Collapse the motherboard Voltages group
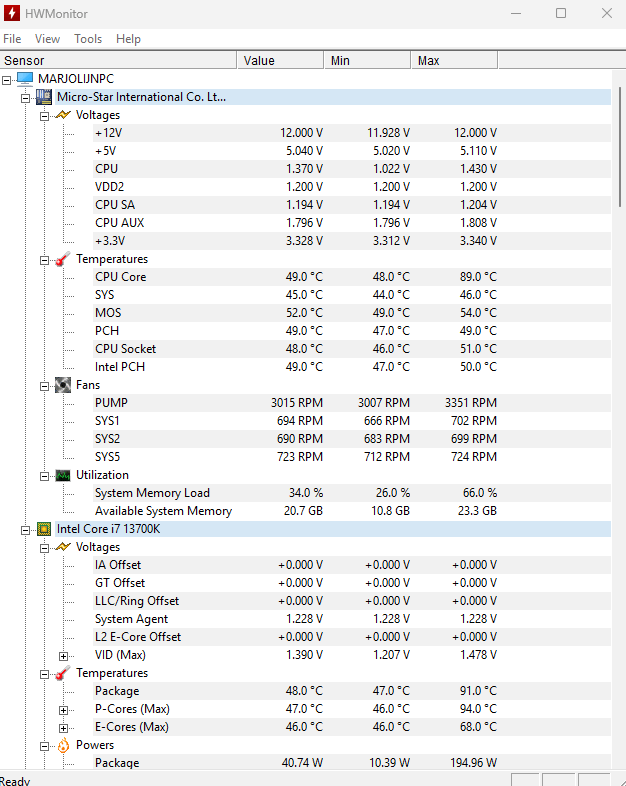The height and width of the screenshot is (786, 626). [44, 116]
